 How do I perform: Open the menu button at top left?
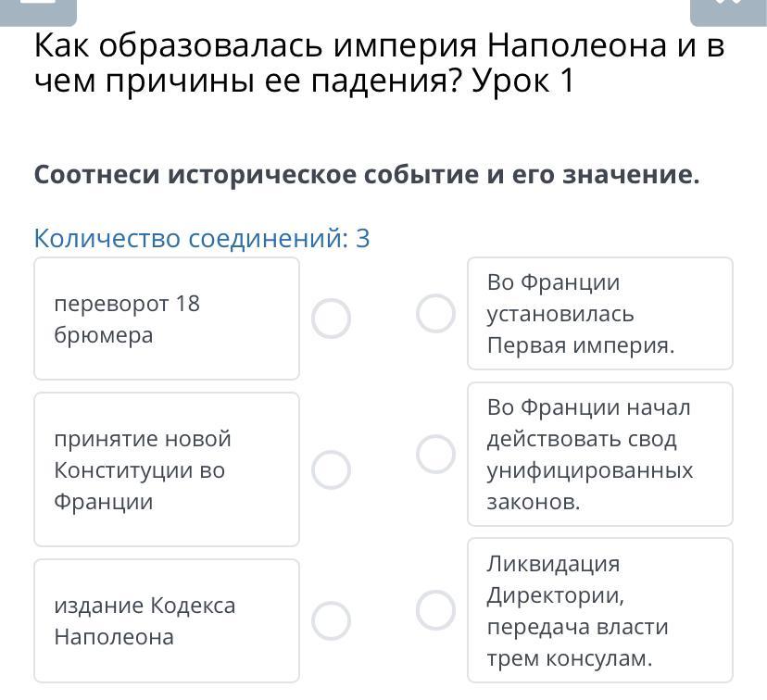click(37, 9)
